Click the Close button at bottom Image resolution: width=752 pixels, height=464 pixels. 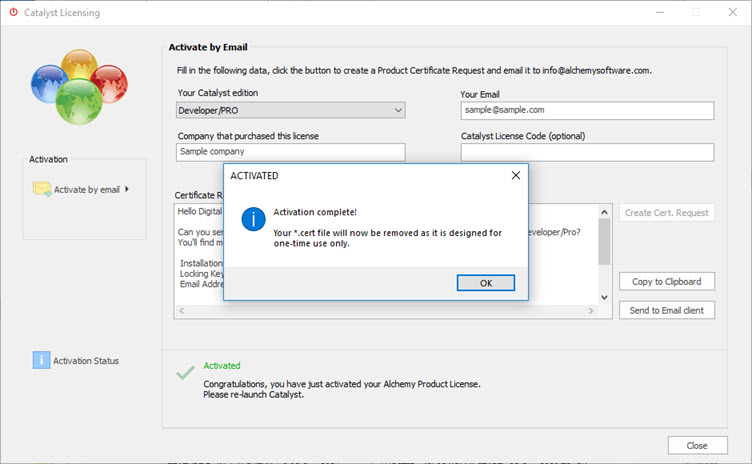click(696, 445)
